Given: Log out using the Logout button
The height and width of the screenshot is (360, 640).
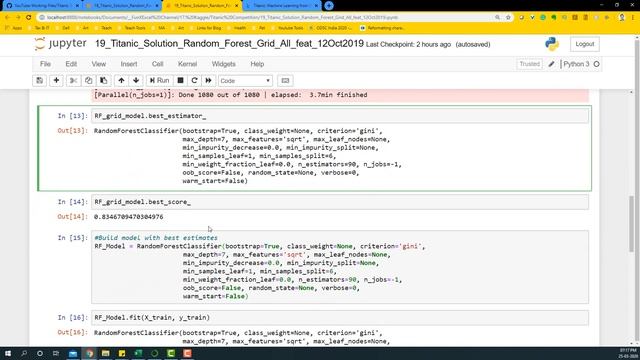Looking at the screenshot, I should click(584, 44).
